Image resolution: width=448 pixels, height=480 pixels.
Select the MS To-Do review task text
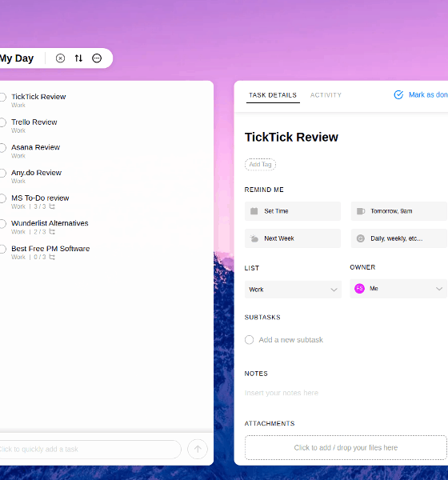tap(40, 198)
